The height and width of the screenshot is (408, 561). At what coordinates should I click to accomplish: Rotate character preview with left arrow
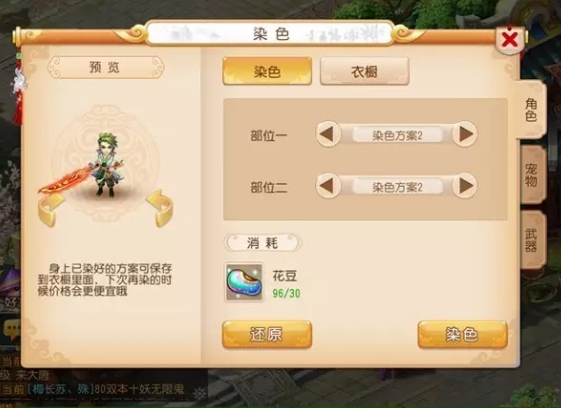[51, 210]
